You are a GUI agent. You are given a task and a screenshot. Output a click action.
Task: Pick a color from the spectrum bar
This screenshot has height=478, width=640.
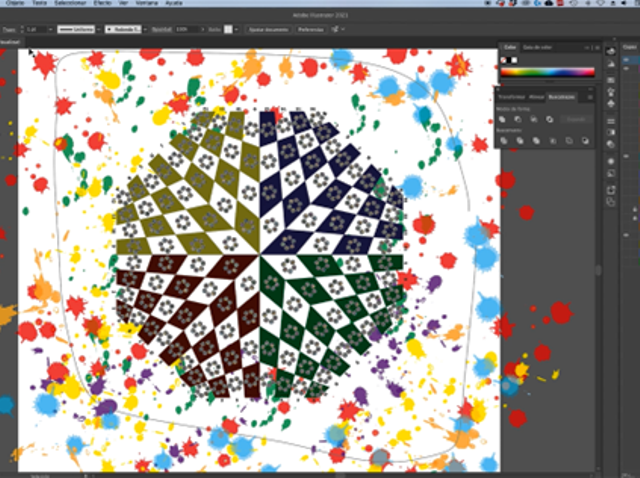pyautogui.click(x=547, y=72)
